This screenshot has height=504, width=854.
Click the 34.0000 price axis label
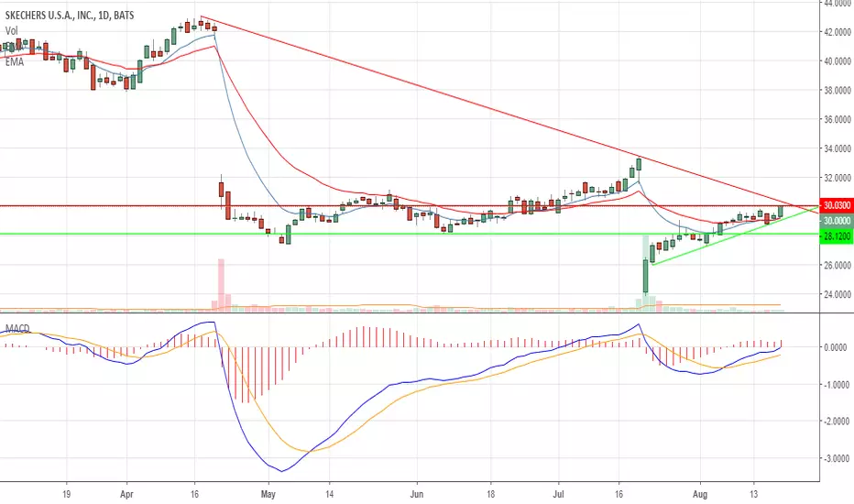(838, 148)
